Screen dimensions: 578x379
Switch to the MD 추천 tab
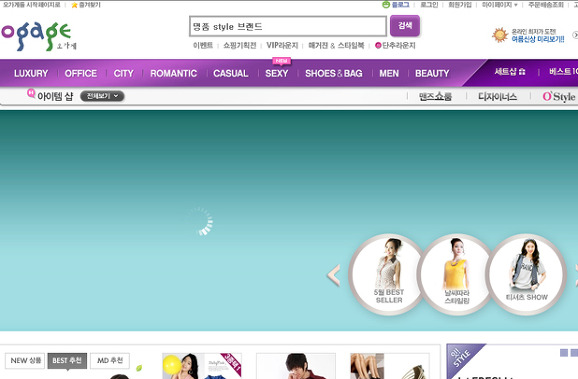click(x=110, y=361)
